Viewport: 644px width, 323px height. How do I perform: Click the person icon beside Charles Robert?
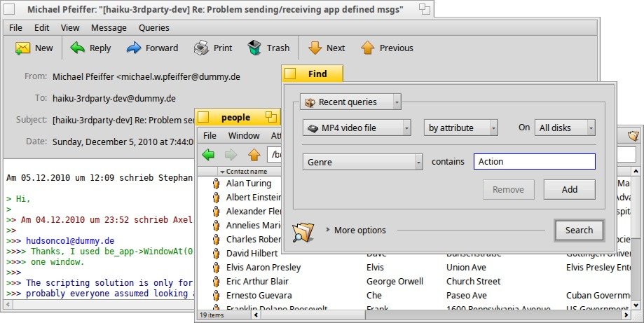click(216, 240)
